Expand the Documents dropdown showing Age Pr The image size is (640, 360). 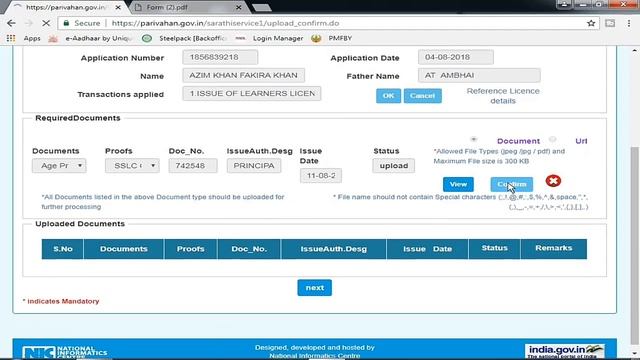(59, 166)
